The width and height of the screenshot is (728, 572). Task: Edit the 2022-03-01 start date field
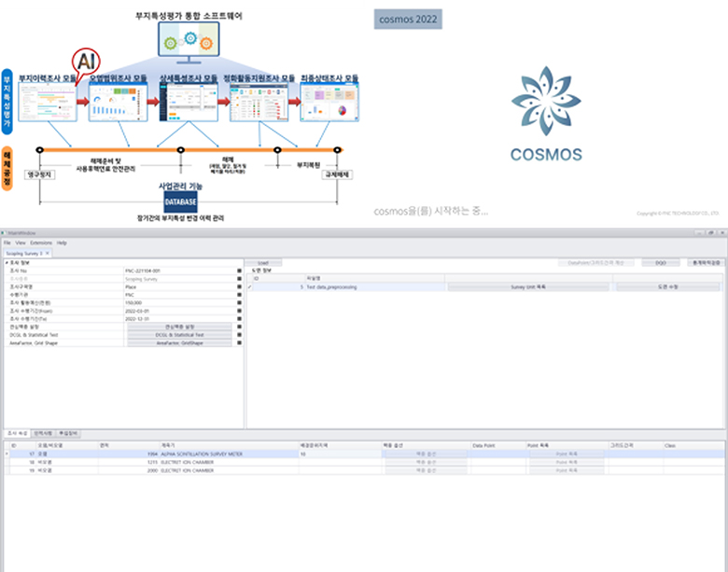pos(180,311)
